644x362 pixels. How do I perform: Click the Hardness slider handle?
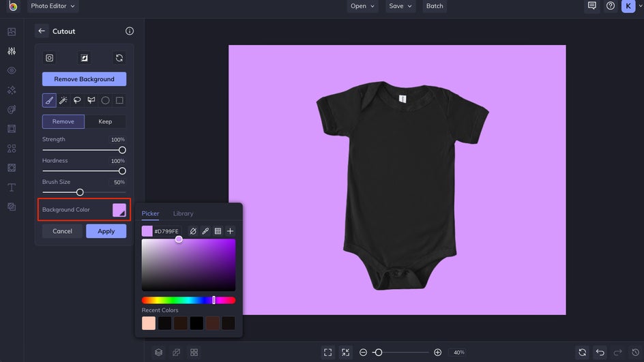point(122,170)
